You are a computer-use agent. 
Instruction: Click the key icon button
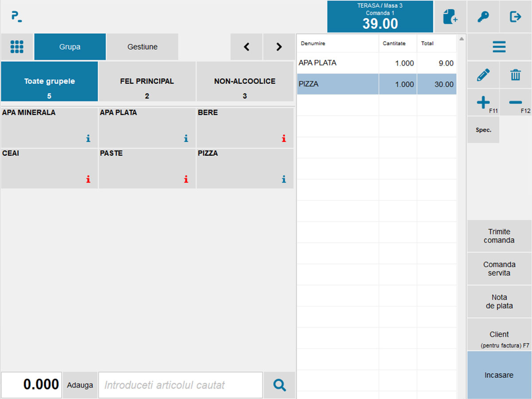coord(483,17)
